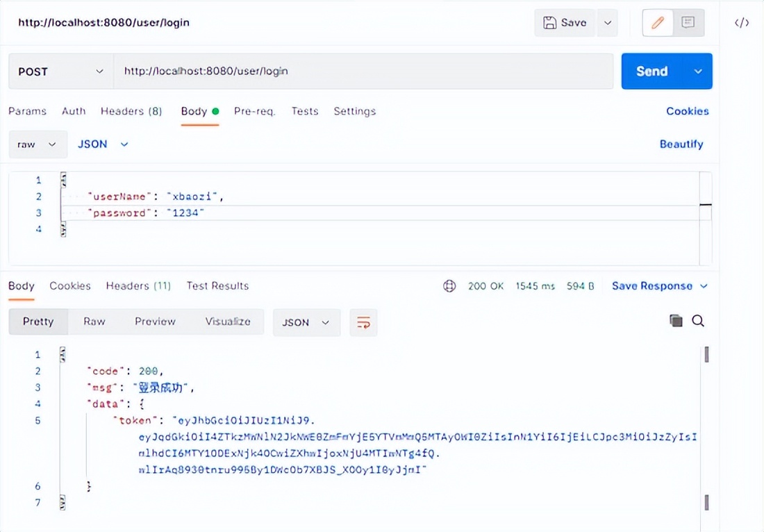The width and height of the screenshot is (764, 532).
Task: Open the request Headers (8) tab
Action: tap(131, 111)
